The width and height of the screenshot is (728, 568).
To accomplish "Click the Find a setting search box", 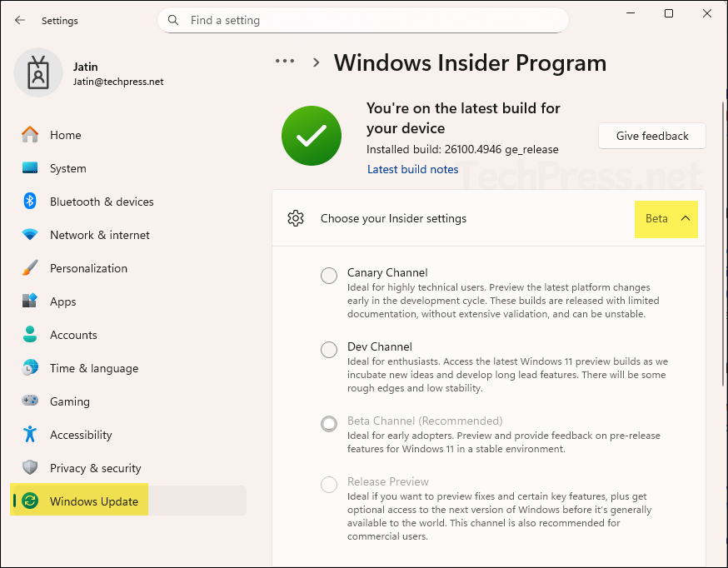I will point(363,20).
